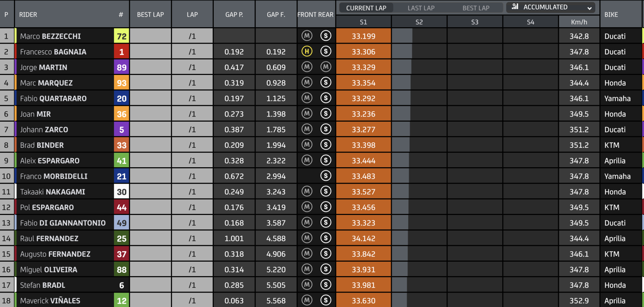The image size is (644, 307).
Task: Click Oliveira's gap to first 5.220
Action: coord(276,269)
